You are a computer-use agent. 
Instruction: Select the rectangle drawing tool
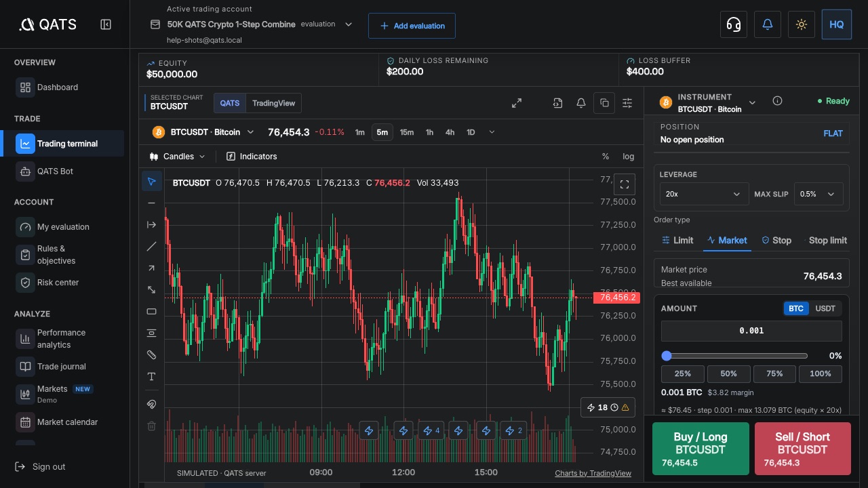coord(151,311)
